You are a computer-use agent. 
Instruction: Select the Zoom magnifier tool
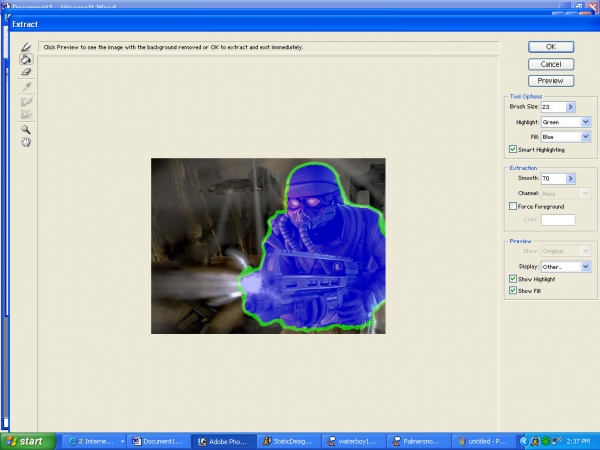(x=26, y=129)
